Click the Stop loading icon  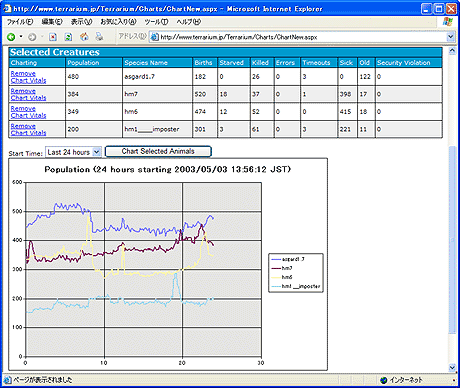click(x=53, y=37)
